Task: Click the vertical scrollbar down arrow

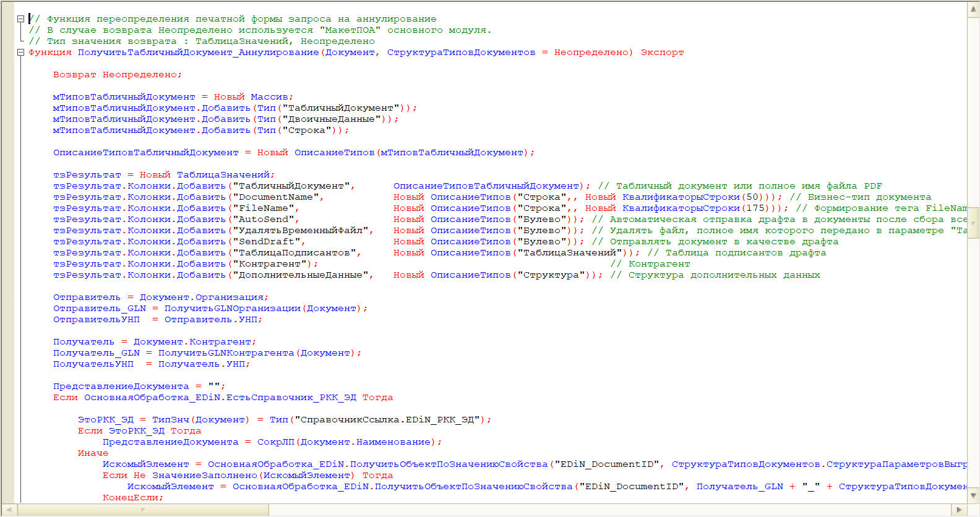Action: [973, 495]
